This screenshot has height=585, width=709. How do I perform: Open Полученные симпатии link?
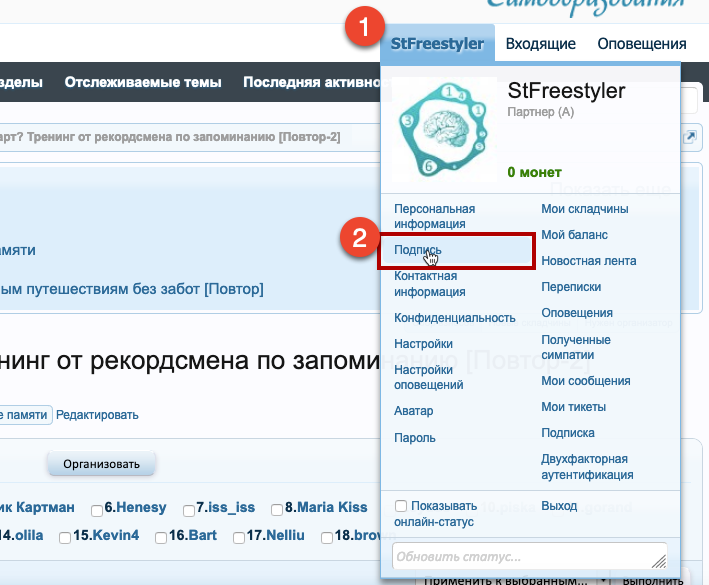576,347
